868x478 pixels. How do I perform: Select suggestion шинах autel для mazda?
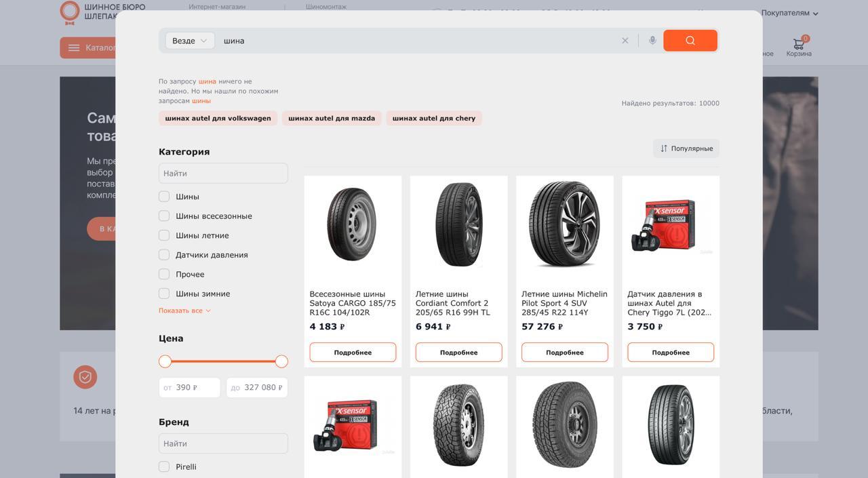tap(332, 118)
